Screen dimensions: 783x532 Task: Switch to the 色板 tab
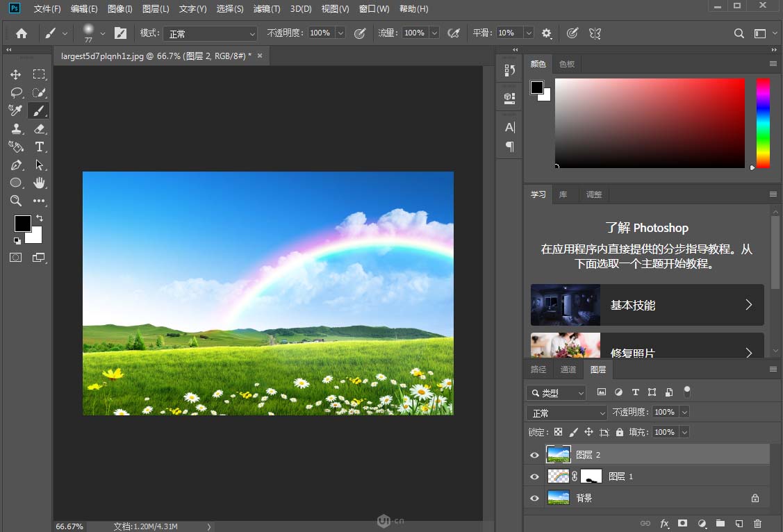[567, 64]
